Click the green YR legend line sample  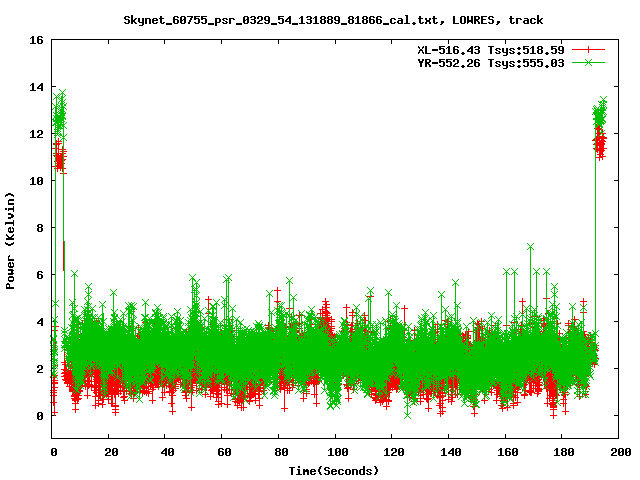coord(588,62)
